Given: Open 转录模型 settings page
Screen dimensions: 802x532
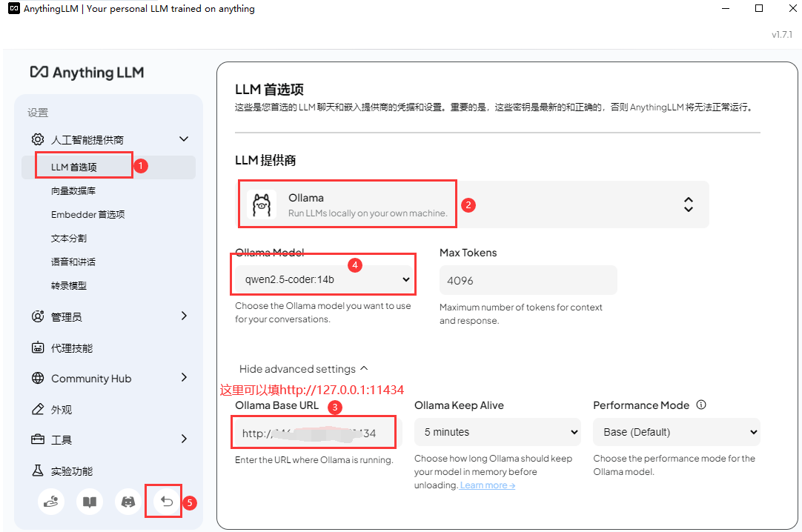Looking at the screenshot, I should pos(68,286).
